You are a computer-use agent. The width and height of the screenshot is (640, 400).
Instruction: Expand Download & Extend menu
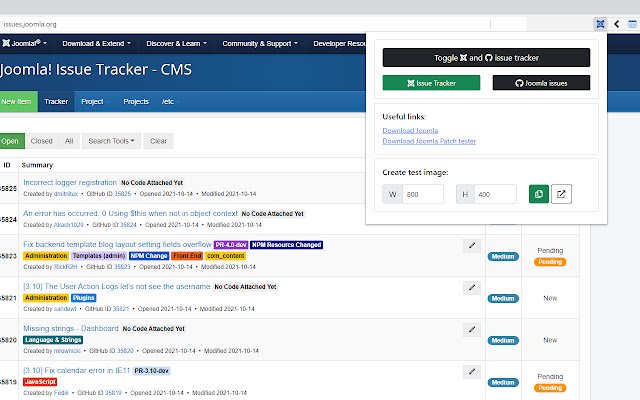[97, 43]
